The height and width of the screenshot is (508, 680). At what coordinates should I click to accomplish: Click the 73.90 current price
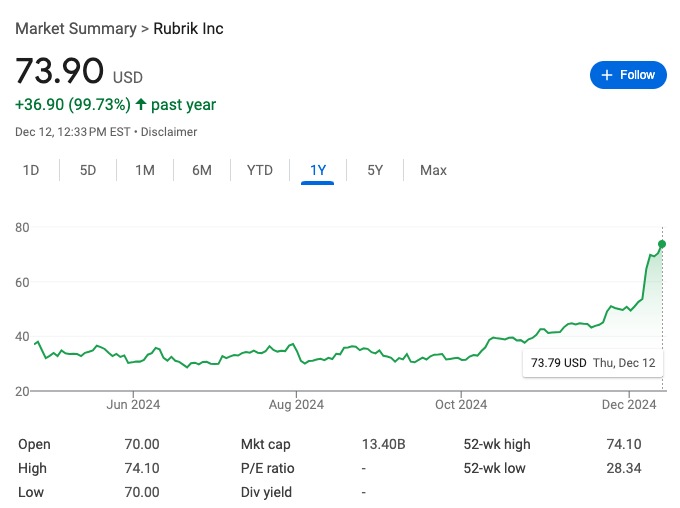[59, 71]
